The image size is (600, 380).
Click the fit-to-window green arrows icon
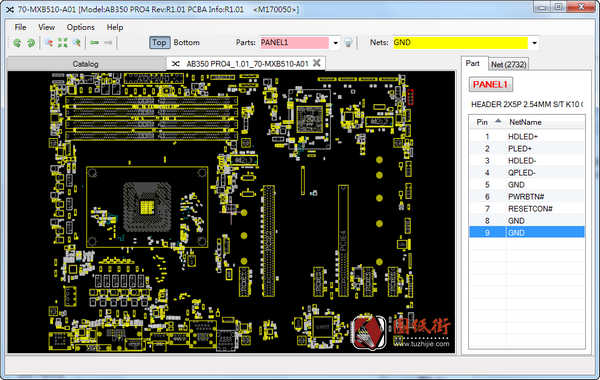(63, 43)
